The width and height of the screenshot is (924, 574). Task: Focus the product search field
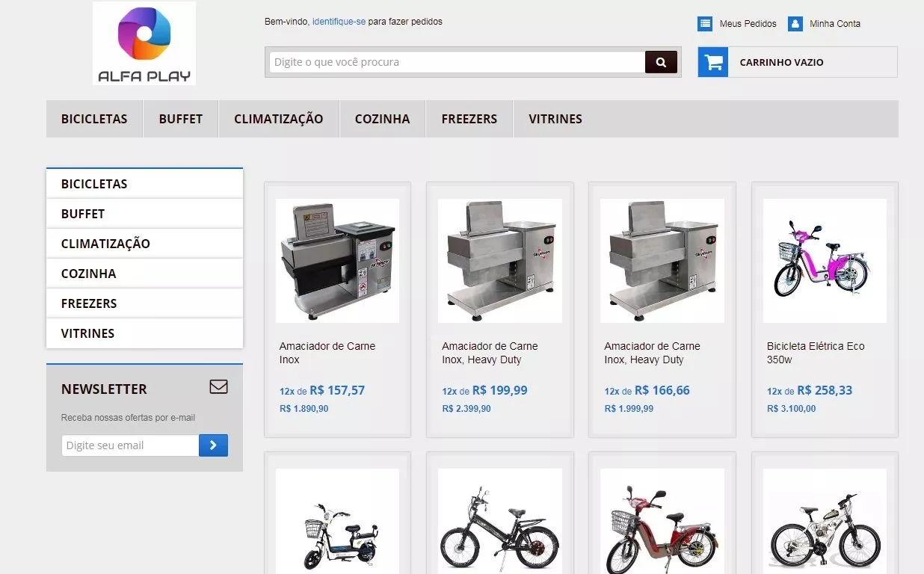pyautogui.click(x=457, y=62)
